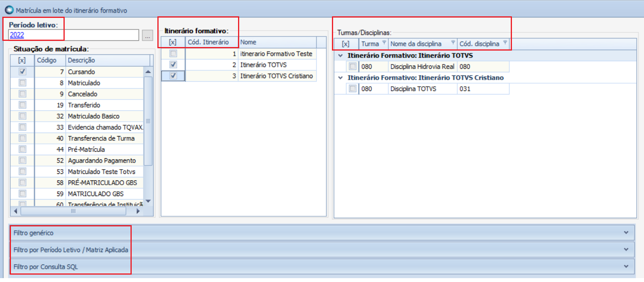
Task: Uncheck the Itinerário TOTVS Cristiano checkbox
Action: click(x=173, y=76)
